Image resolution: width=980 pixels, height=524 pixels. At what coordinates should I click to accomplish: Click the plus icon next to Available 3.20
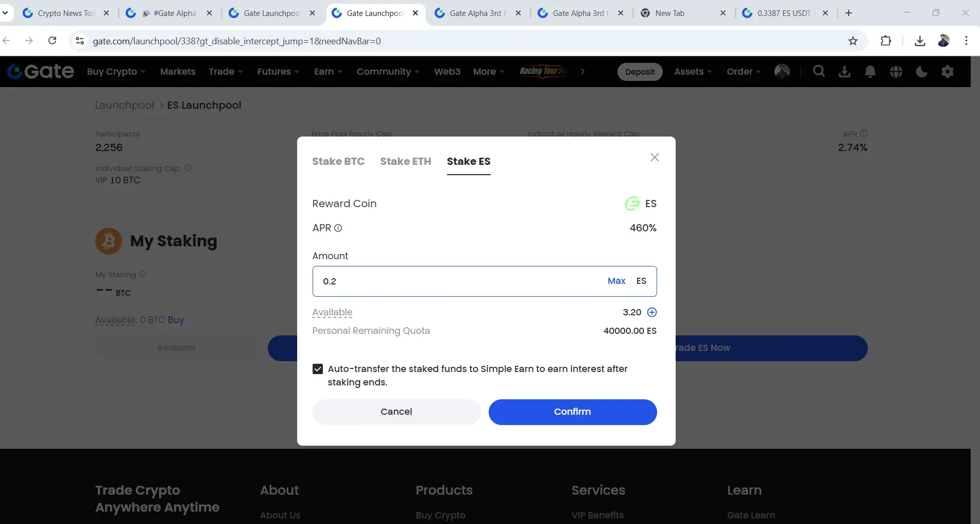click(652, 312)
